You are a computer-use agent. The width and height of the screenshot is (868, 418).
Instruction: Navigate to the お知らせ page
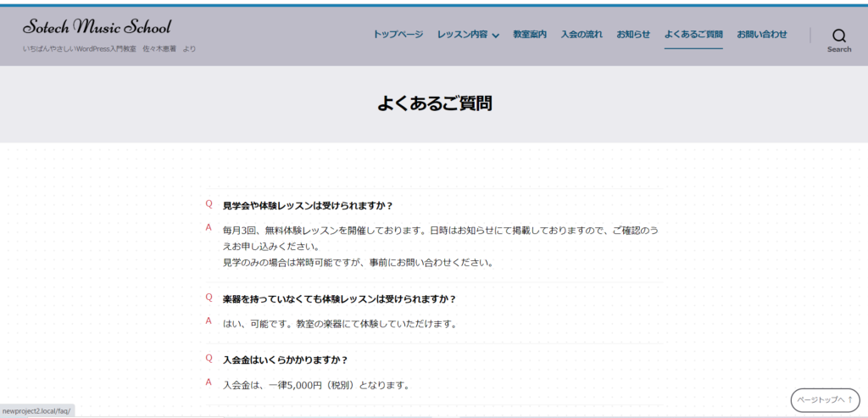pyautogui.click(x=633, y=35)
